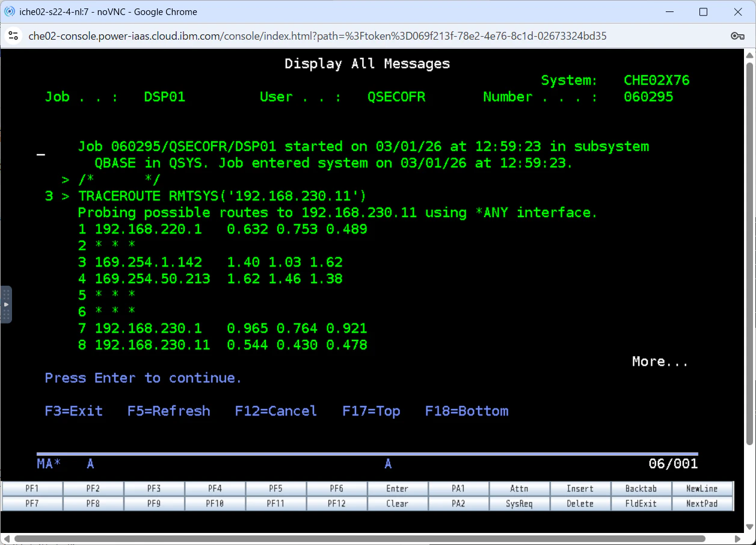The image size is (756, 545).
Task: Click the F17=Top function label
Action: point(372,411)
